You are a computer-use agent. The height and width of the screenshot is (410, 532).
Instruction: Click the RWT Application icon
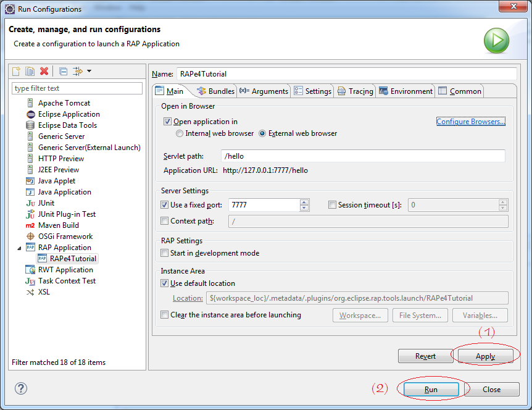tap(30, 270)
